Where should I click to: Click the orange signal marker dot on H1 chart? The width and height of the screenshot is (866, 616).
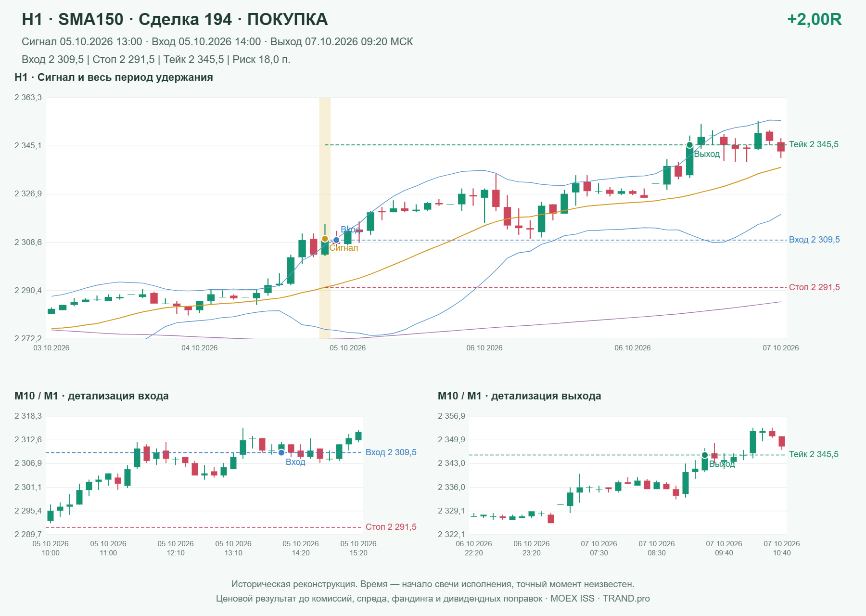pos(325,239)
